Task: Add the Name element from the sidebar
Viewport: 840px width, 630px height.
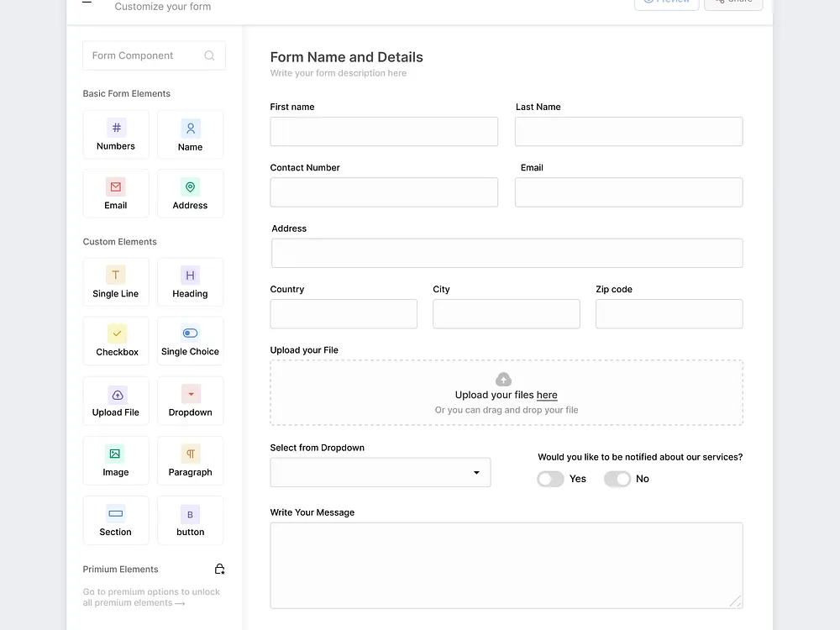Action: click(x=191, y=134)
